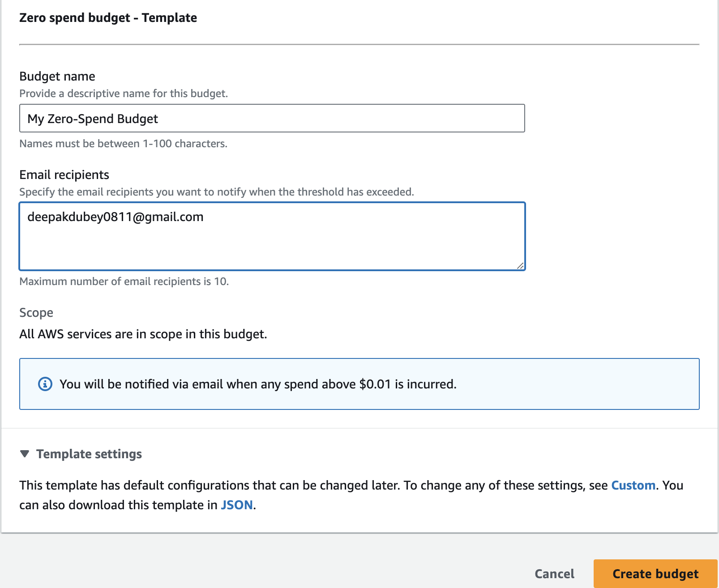Screen dimensions: 719x588
Task: Click the $0.01 spend notification message
Action: 258,384
